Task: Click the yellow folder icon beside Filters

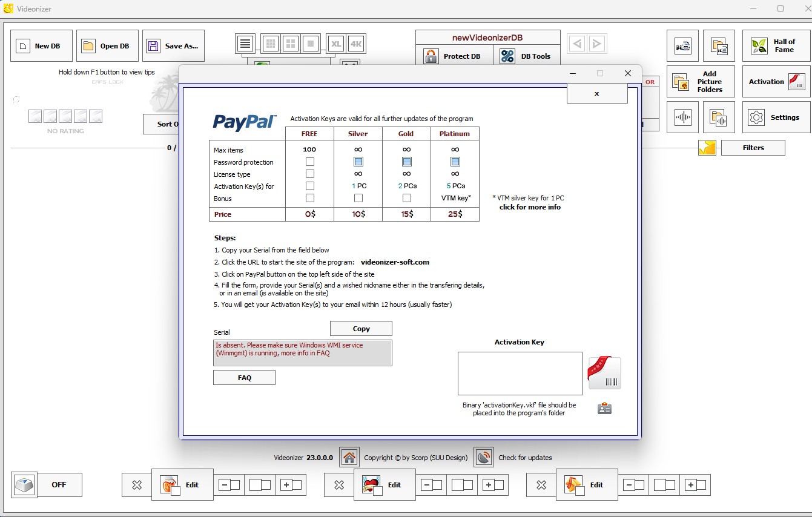Action: click(707, 148)
